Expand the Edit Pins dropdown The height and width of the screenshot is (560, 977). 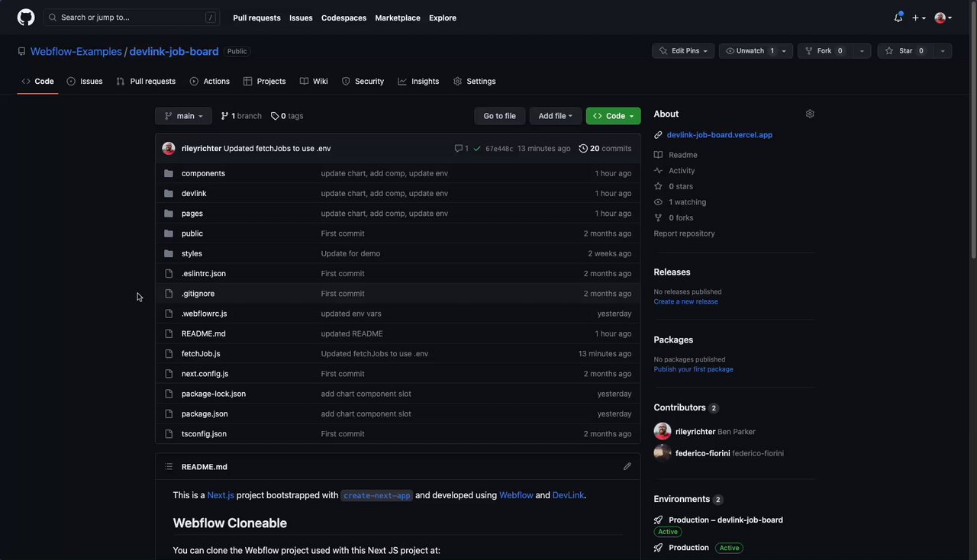pos(683,51)
